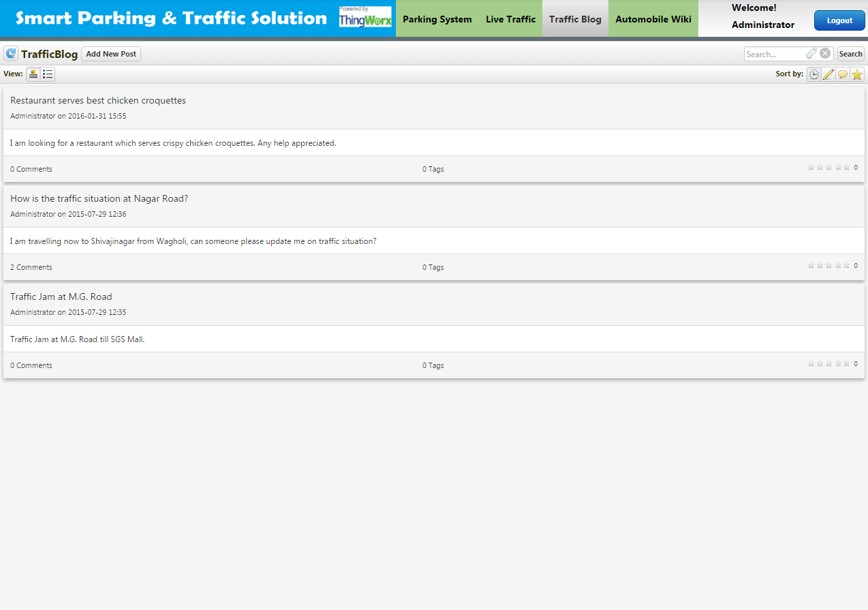Rate the M.G. Road traffic jam post one star
The width and height of the screenshot is (868, 610).
point(811,363)
